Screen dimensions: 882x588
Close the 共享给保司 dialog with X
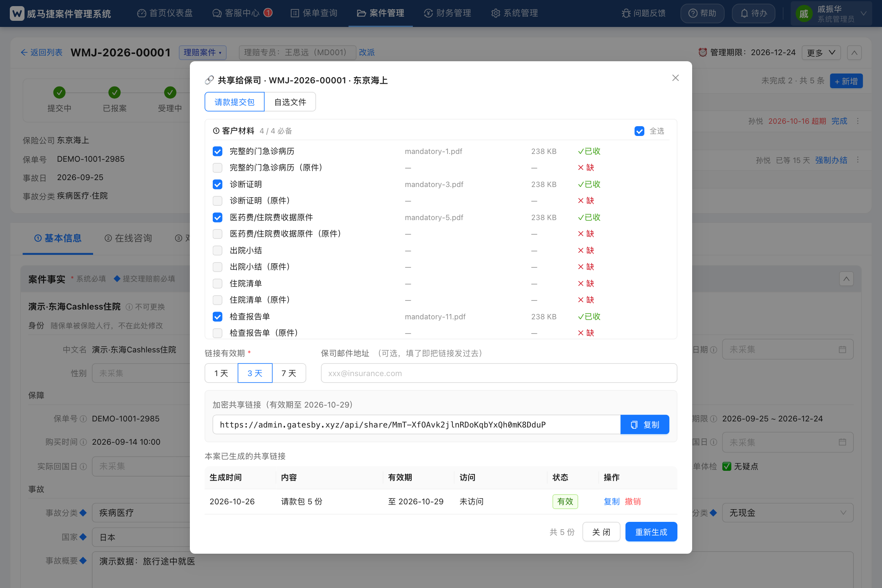tap(675, 78)
